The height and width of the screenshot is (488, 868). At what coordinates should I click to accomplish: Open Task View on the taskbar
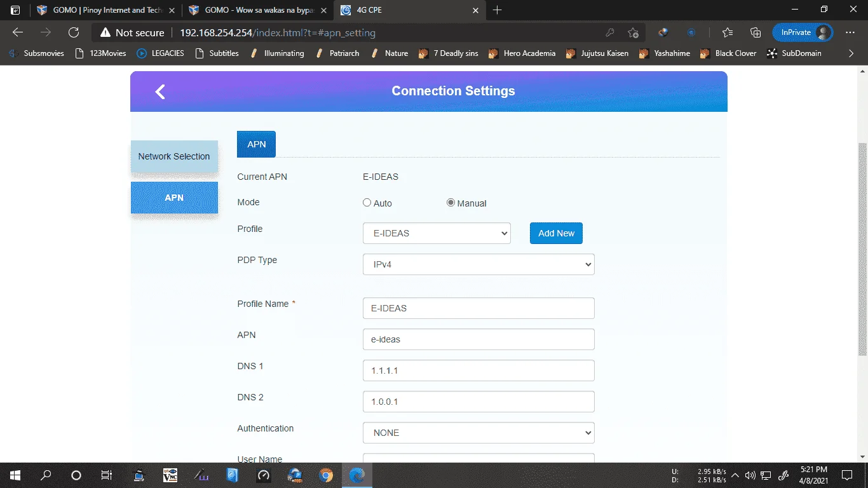[107, 475]
